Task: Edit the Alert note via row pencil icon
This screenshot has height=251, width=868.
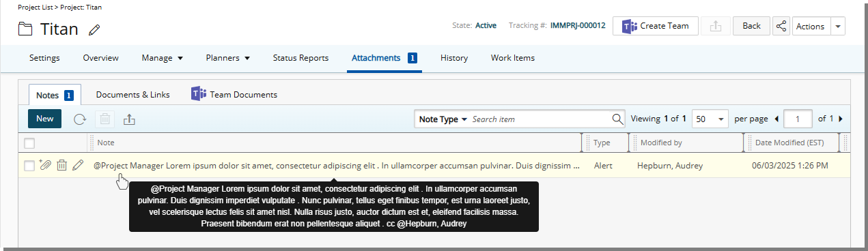Action: (x=78, y=165)
